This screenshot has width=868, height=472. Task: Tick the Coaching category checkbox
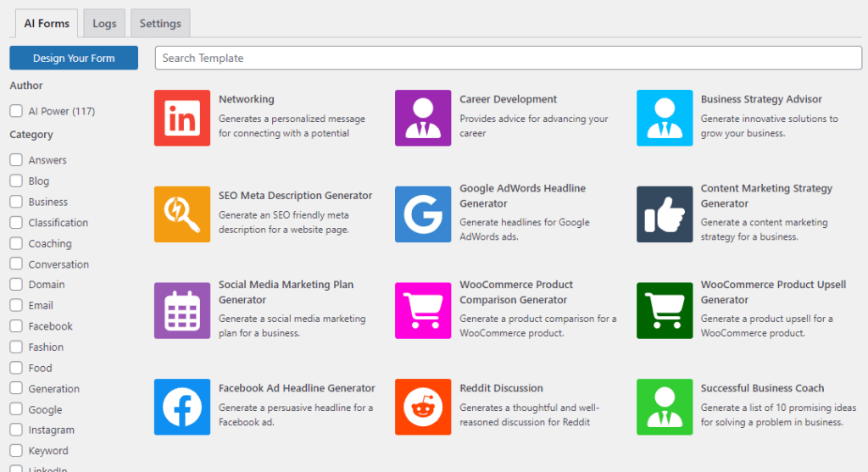click(x=16, y=243)
